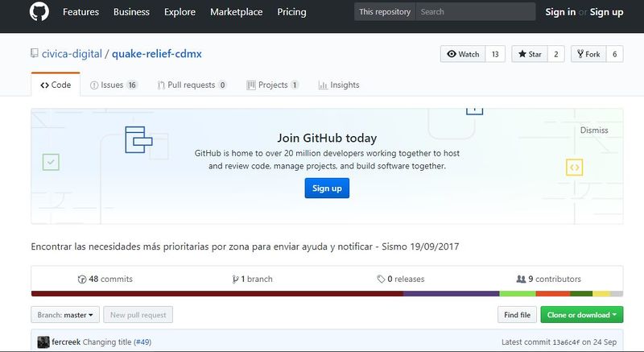This screenshot has height=352, width=644.
Task: Star the quake-relief-cdmx repository
Action: [530, 54]
